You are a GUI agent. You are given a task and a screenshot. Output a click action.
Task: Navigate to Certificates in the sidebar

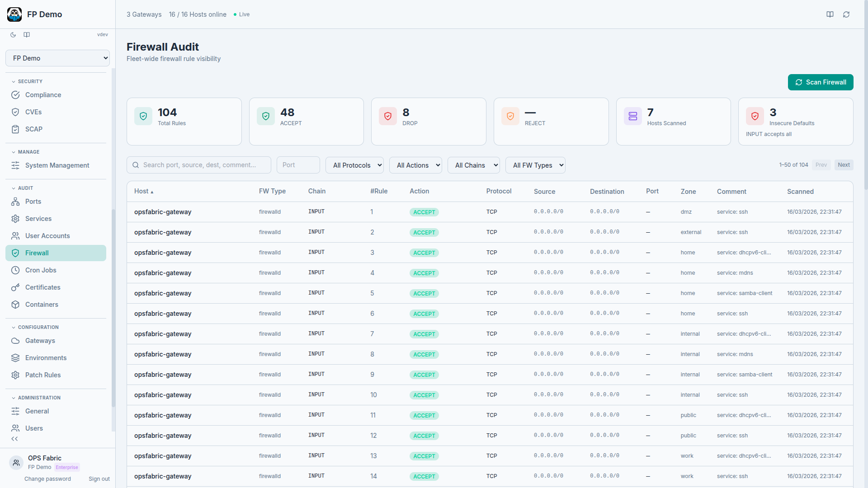pos(42,287)
